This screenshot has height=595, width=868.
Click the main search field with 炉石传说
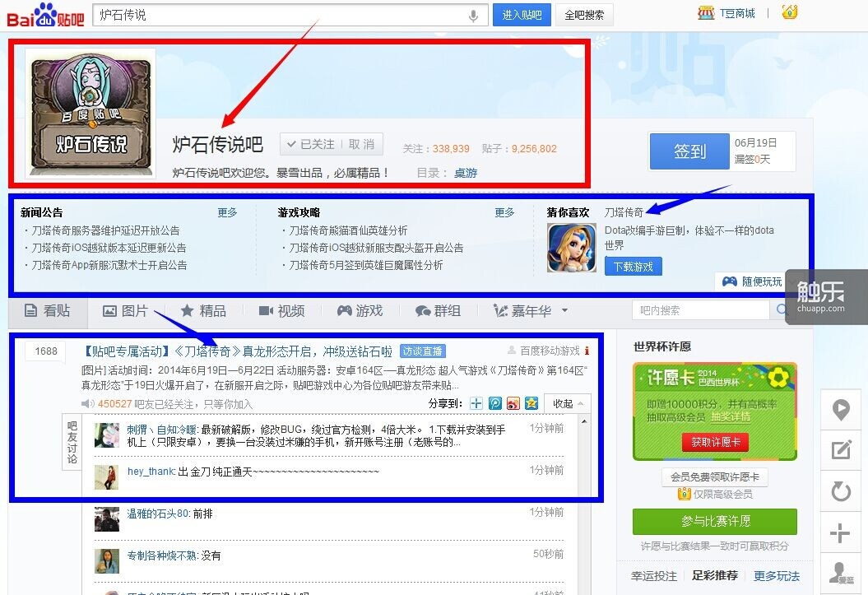click(x=290, y=15)
